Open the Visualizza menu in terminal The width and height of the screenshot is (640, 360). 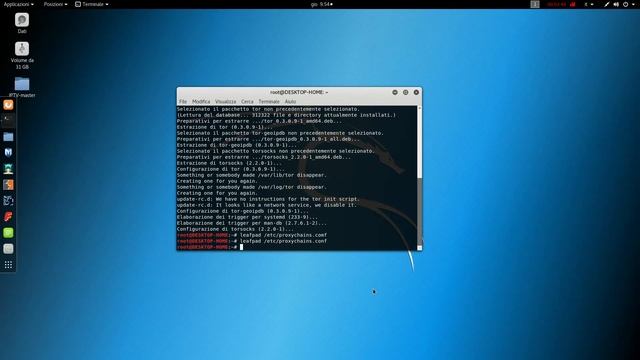click(225, 102)
